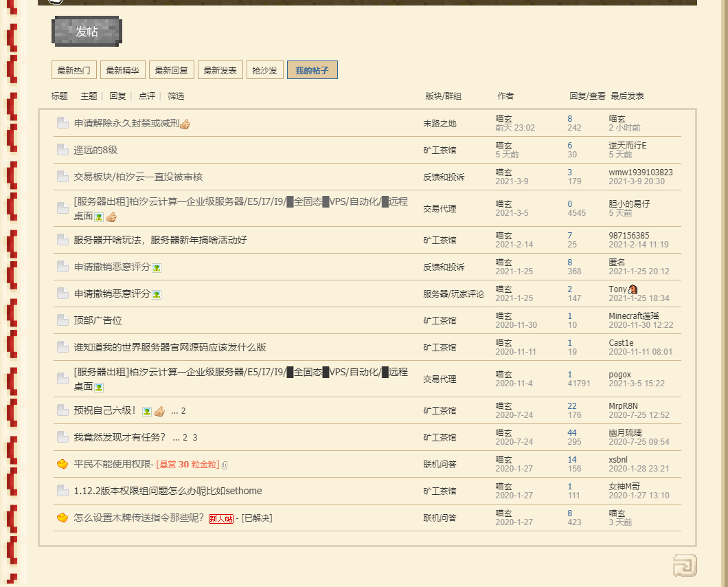Click the gold ingot icon beside 怎么设置木牌传送指令那些呢

pos(62,518)
